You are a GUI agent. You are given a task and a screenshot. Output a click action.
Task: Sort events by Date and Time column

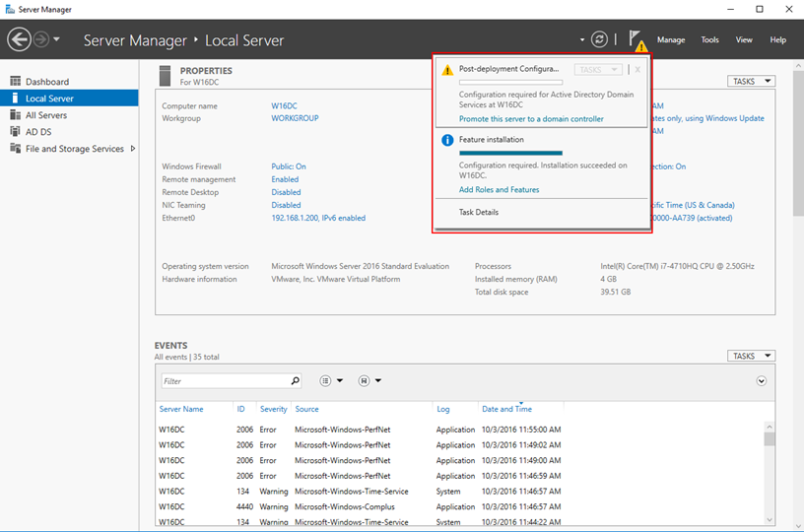coord(506,409)
